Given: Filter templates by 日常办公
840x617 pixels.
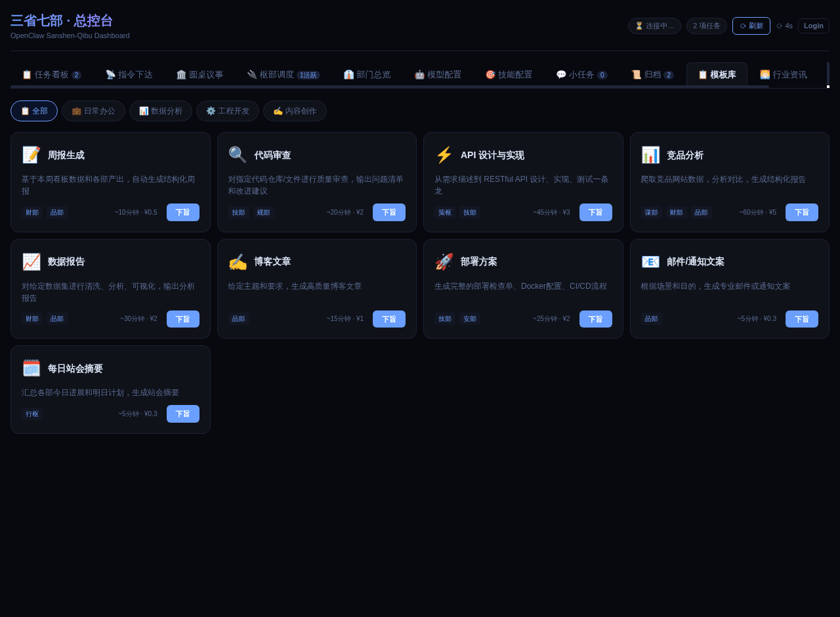Looking at the screenshot, I should click(x=93, y=111).
